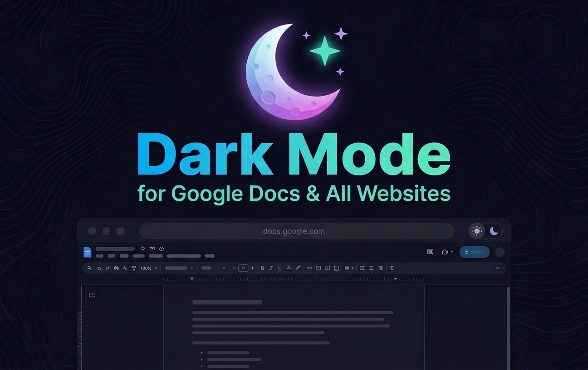The height and width of the screenshot is (370, 588).
Task: Click the Print icon in the toolbar
Action: (116, 268)
